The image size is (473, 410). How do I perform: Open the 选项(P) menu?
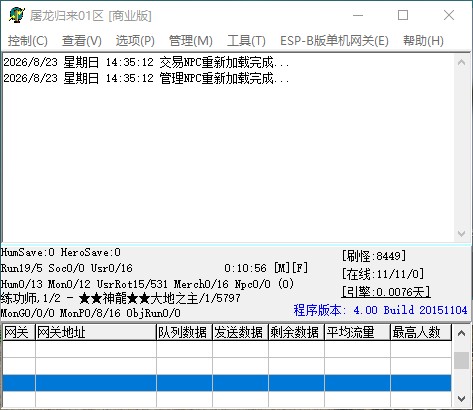pyautogui.click(x=135, y=41)
